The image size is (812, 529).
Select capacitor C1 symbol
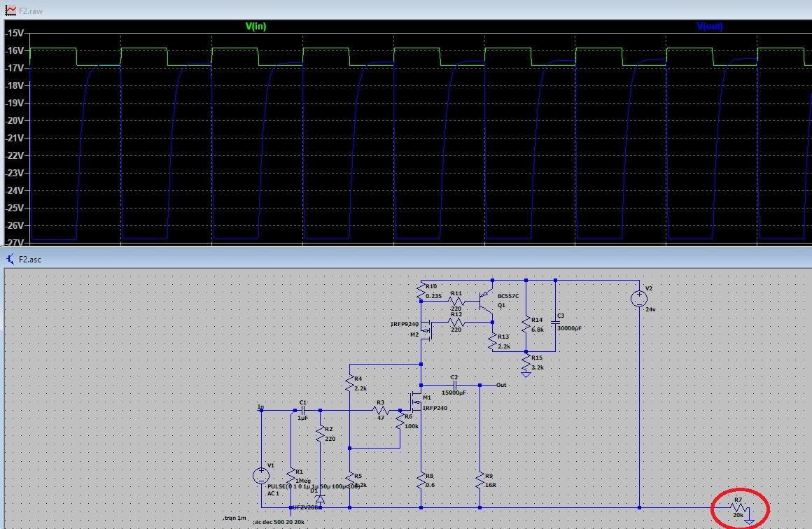coord(304,410)
